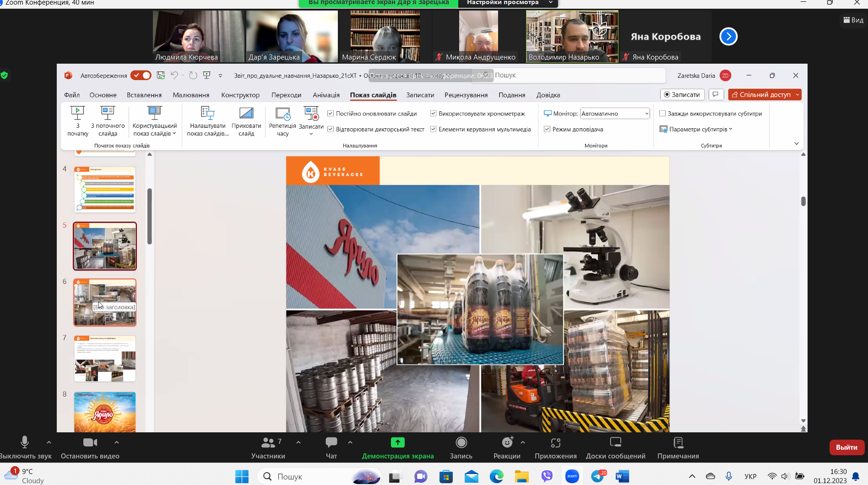Toggle the AutoSave switch

point(141,76)
